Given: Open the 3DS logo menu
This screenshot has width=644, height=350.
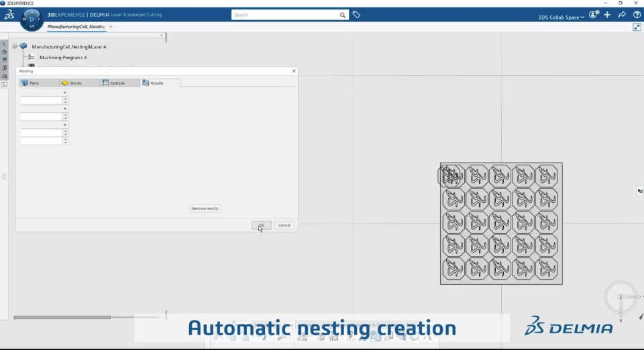Looking at the screenshot, I should point(9,15).
